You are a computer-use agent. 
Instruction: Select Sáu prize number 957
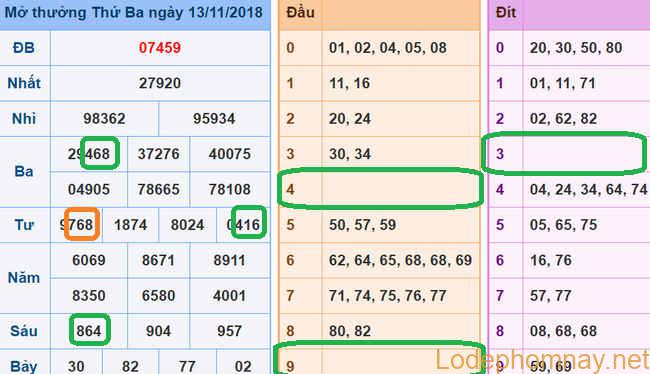230,331
